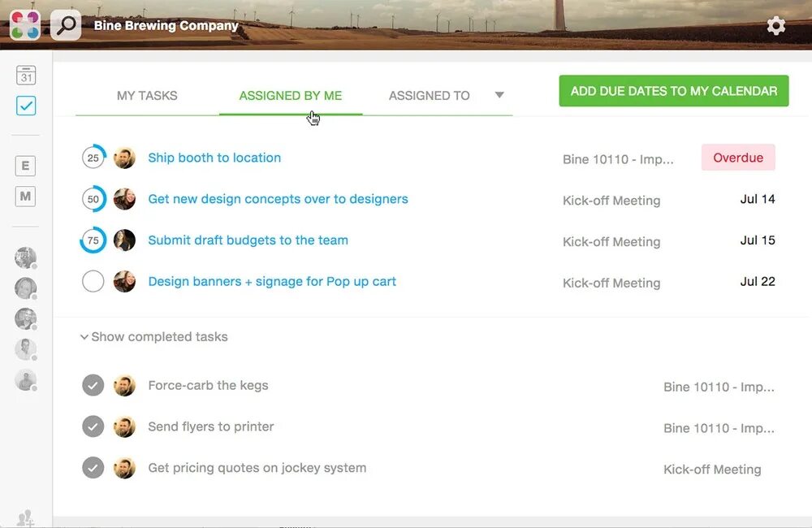The width and height of the screenshot is (812, 528).
Task: Open Submit draft budgets to the team
Action: (x=248, y=240)
